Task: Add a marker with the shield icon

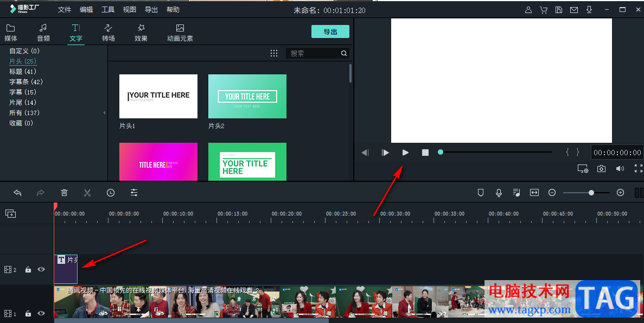Action: [x=481, y=192]
